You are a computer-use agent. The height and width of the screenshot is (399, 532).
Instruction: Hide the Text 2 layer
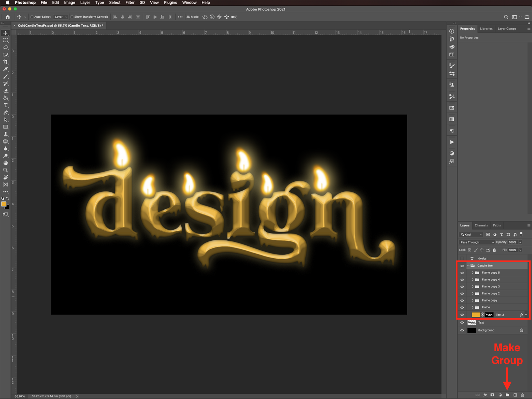tap(462, 315)
